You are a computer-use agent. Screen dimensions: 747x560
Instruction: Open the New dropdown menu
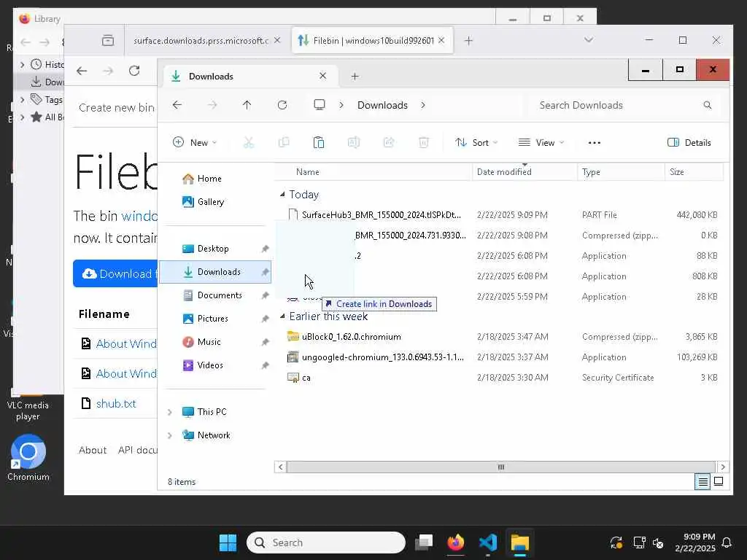tap(194, 142)
